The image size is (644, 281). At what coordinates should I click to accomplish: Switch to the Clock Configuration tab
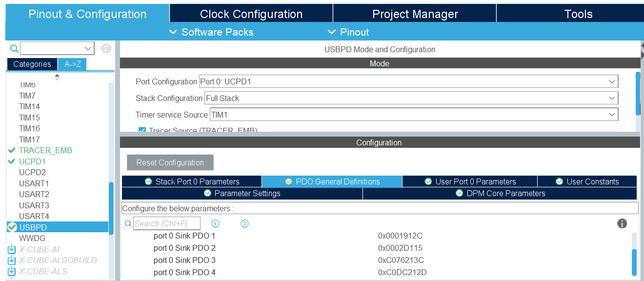coord(250,14)
